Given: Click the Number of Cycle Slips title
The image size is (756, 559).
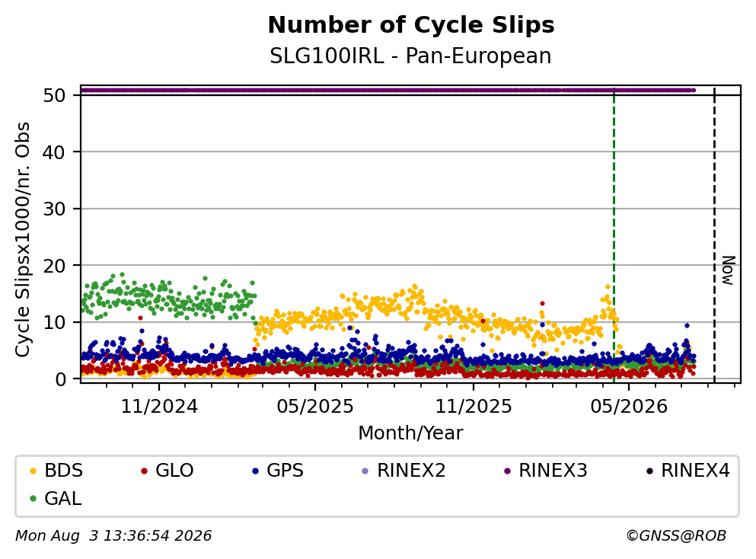Looking at the screenshot, I should (411, 25).
